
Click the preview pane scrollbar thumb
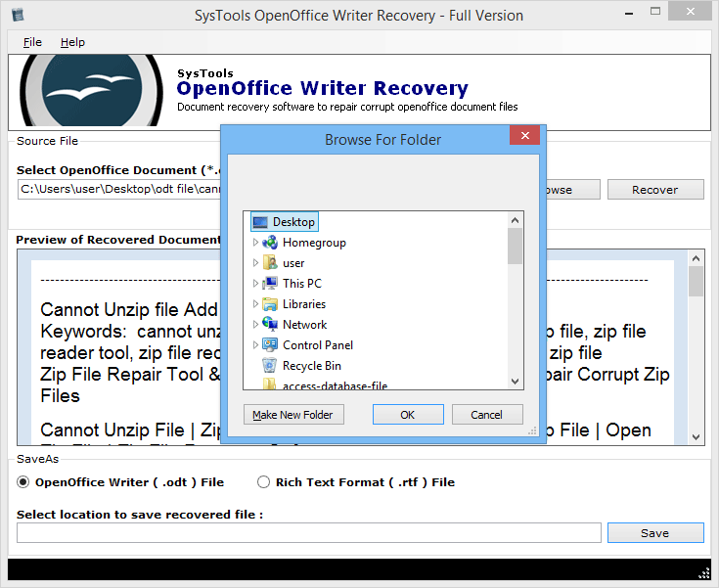click(x=696, y=282)
